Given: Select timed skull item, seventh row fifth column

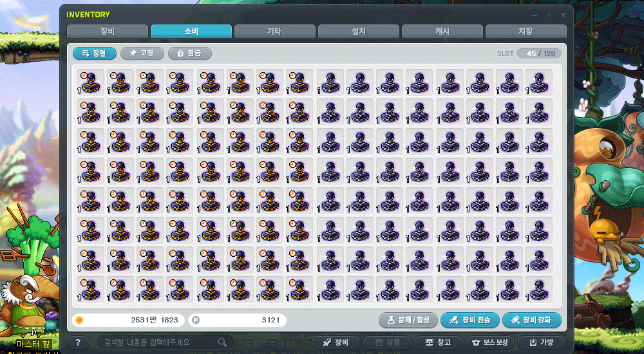Looking at the screenshot, I should coord(211,260).
